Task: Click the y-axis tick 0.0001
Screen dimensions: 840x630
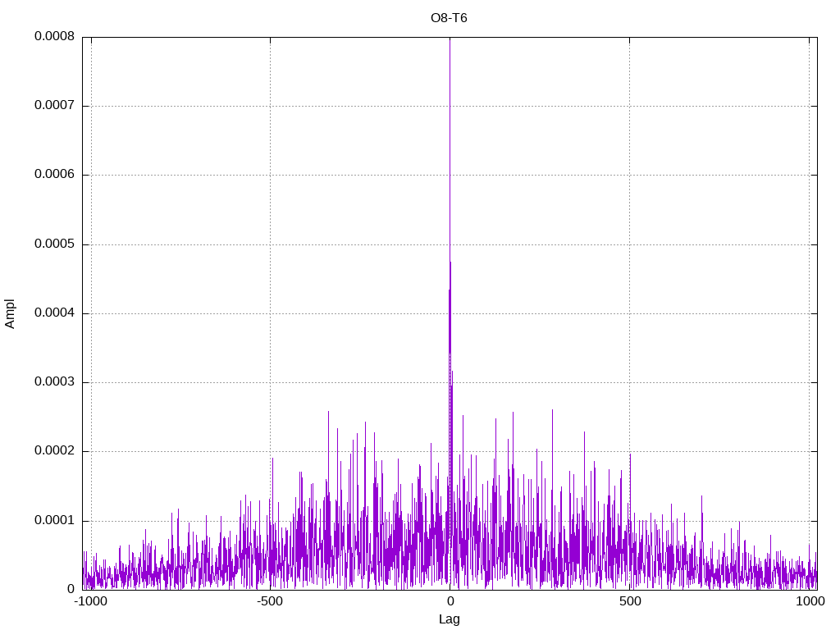Action: 54,521
